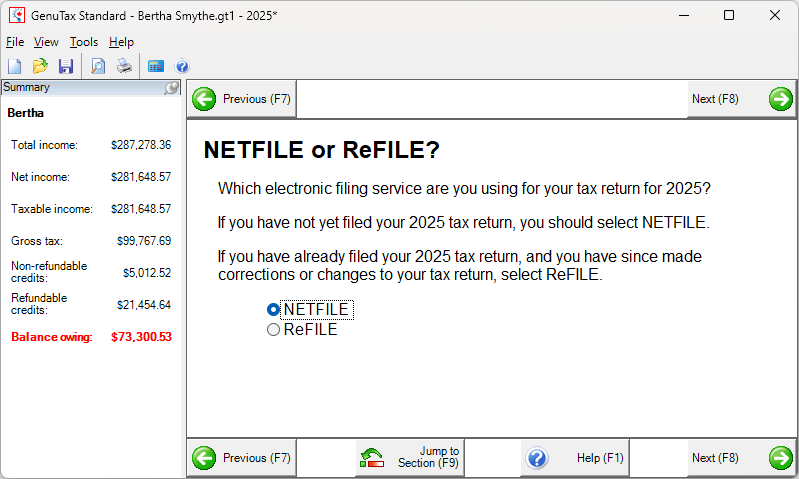Open a tax return with the folder icon
799x479 pixels.
(x=40, y=66)
